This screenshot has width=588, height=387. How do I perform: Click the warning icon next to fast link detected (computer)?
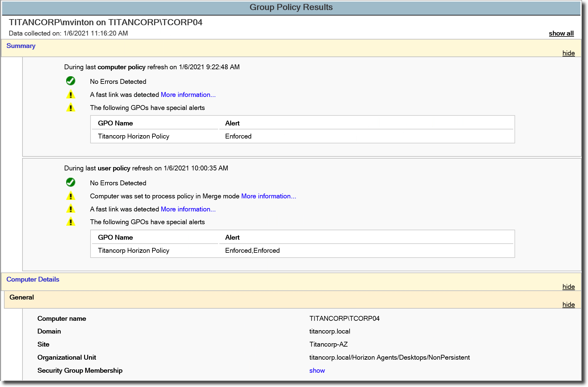[x=71, y=94]
